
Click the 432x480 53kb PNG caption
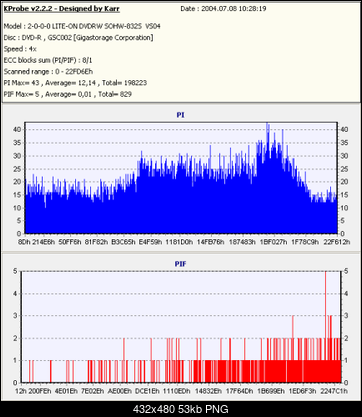click(181, 409)
